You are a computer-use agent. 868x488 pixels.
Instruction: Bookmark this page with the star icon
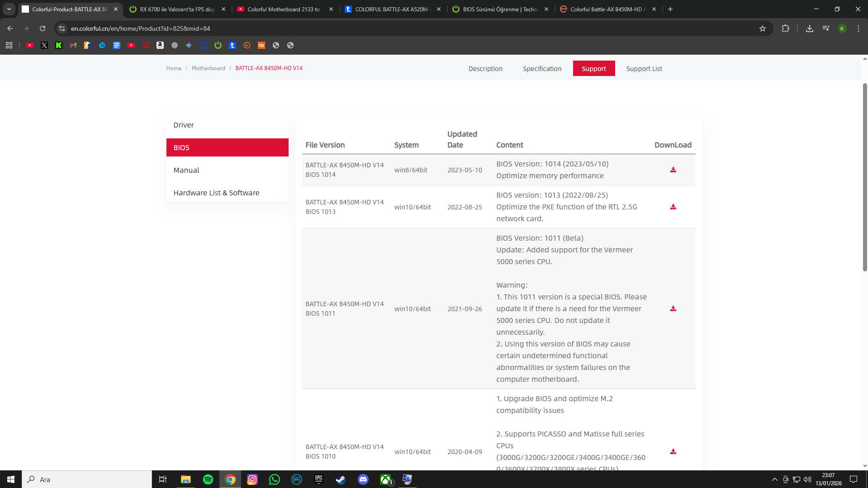coord(763,28)
